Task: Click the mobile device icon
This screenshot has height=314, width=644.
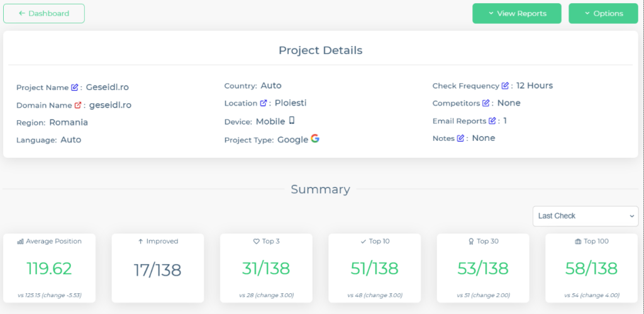Action: [x=292, y=121]
